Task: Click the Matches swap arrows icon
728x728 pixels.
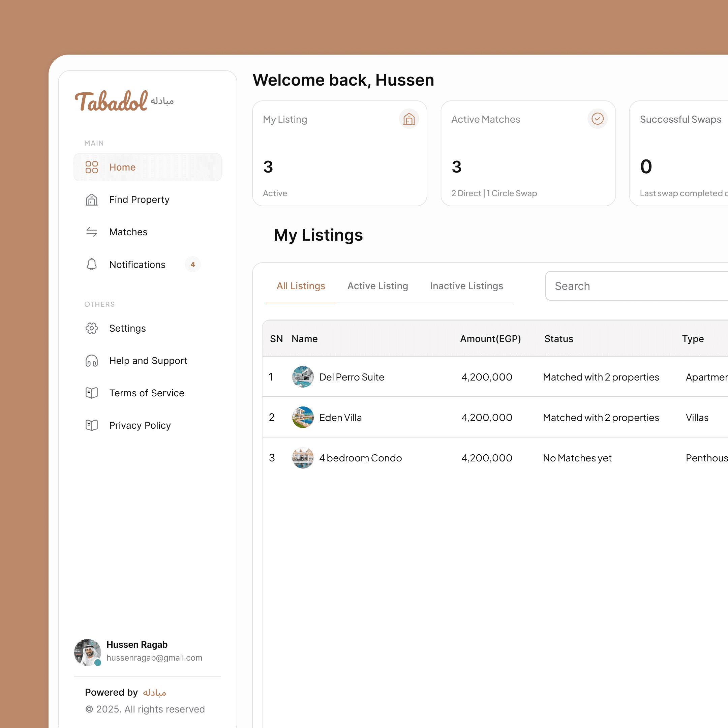Action: (x=92, y=232)
